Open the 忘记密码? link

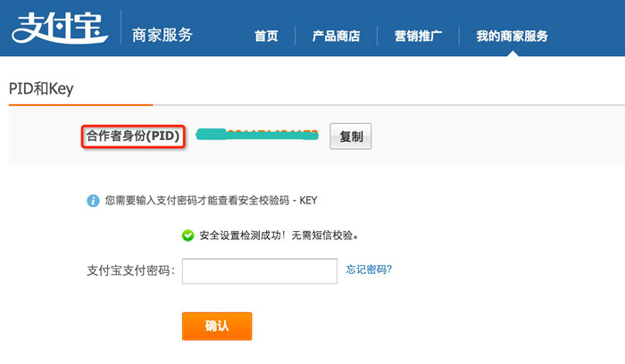click(x=369, y=269)
